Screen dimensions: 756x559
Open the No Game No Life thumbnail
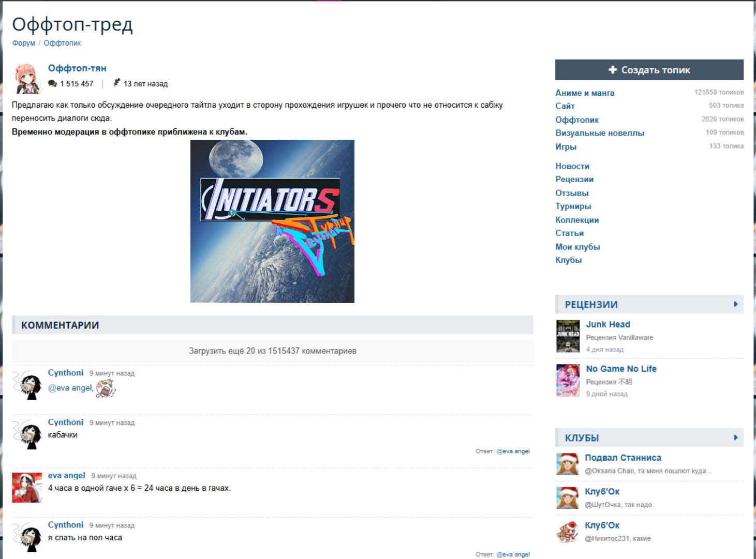point(568,380)
